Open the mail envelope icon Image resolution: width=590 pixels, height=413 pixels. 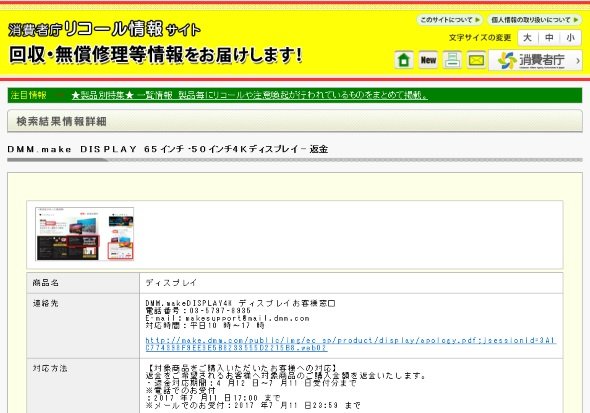pos(476,60)
